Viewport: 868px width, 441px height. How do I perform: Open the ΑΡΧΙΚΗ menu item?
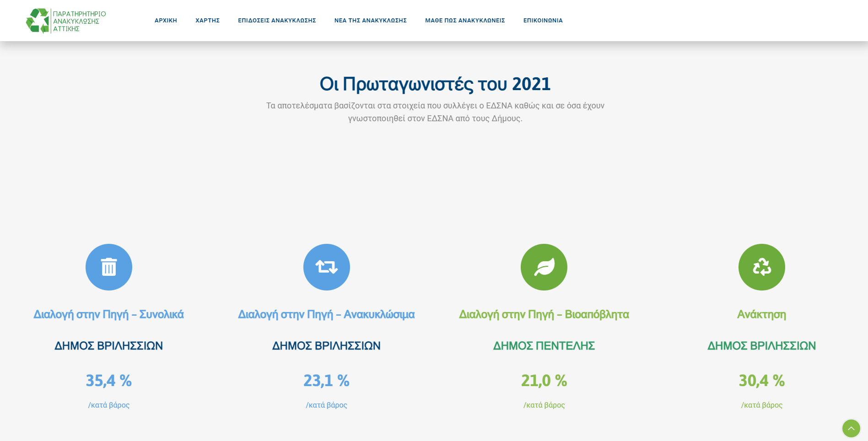166,21
